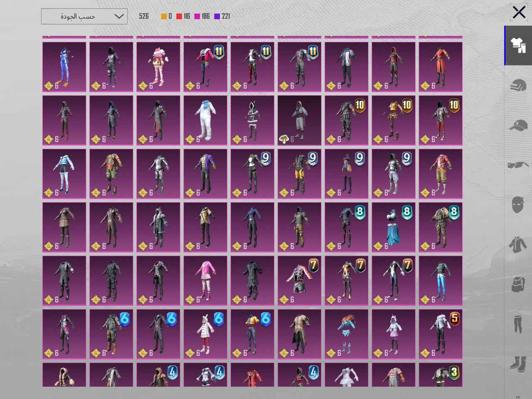Open the cap category in the sidebar
This screenshot has width=532, height=399.
pos(518,125)
